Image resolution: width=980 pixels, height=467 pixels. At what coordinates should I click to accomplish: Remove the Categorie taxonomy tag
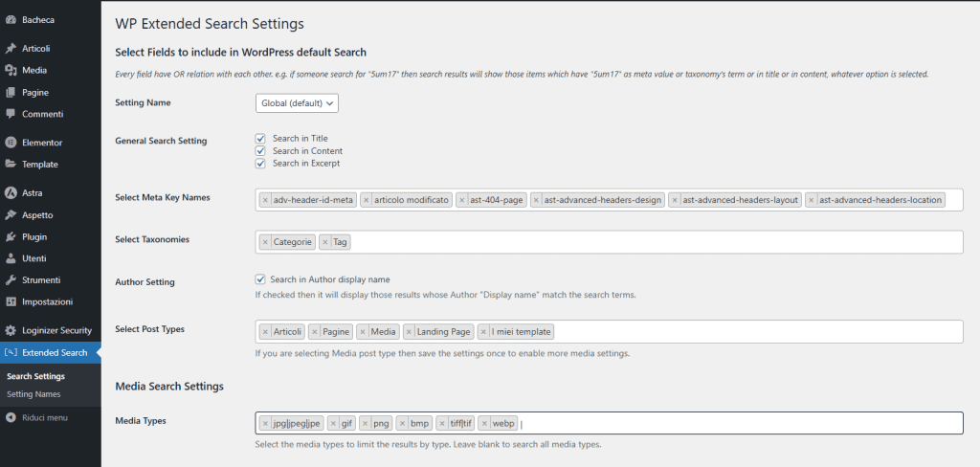265,242
